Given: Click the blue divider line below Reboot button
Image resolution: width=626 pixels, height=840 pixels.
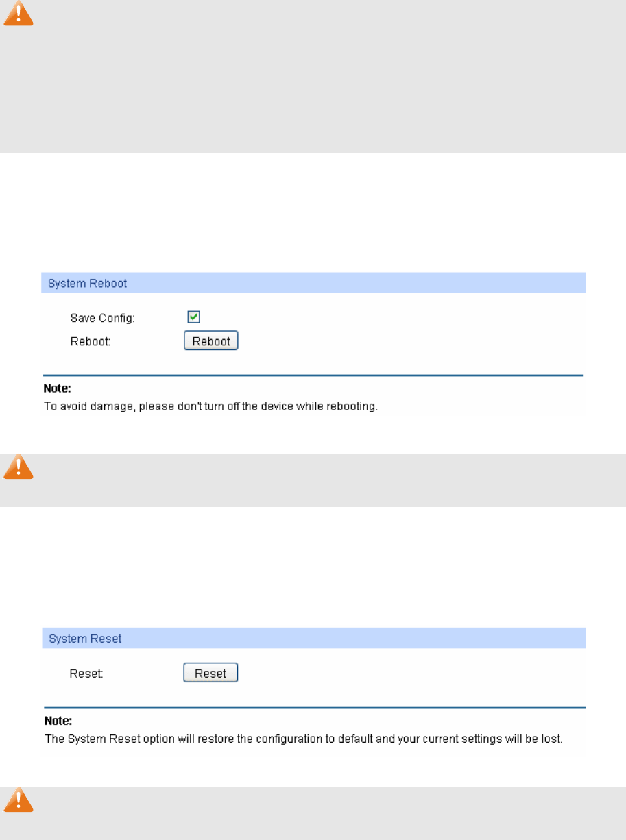Looking at the screenshot, I should 313,375.
